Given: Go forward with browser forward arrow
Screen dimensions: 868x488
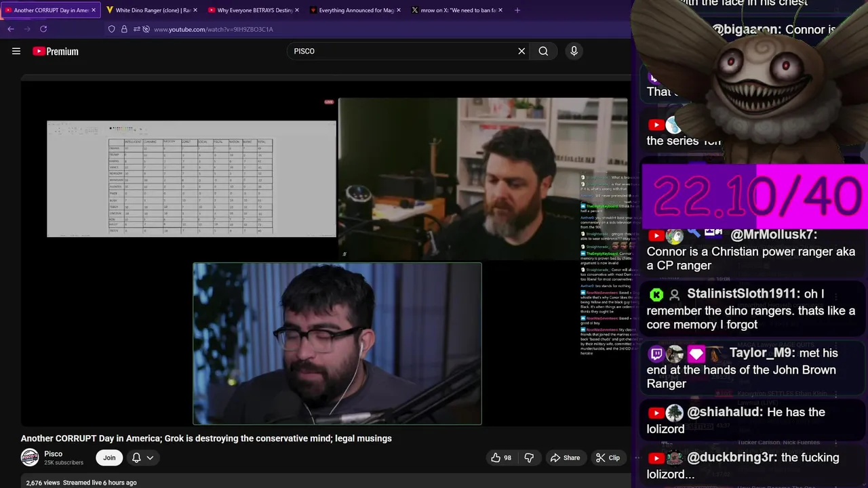Looking at the screenshot, I should coord(27,29).
